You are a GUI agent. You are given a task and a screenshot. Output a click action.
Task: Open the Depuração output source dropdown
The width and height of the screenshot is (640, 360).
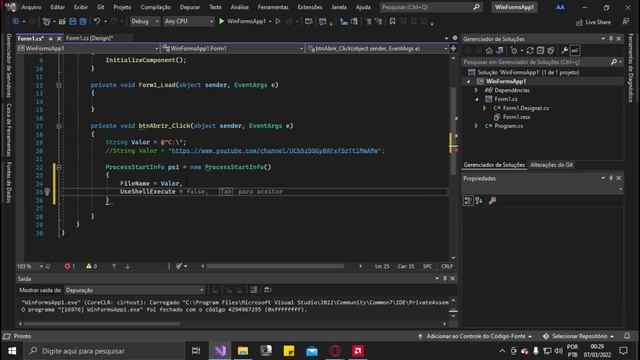pos(135,290)
